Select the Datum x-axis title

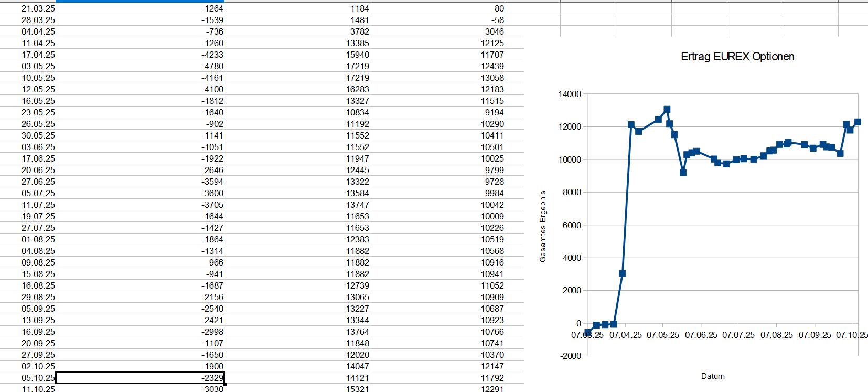click(713, 376)
